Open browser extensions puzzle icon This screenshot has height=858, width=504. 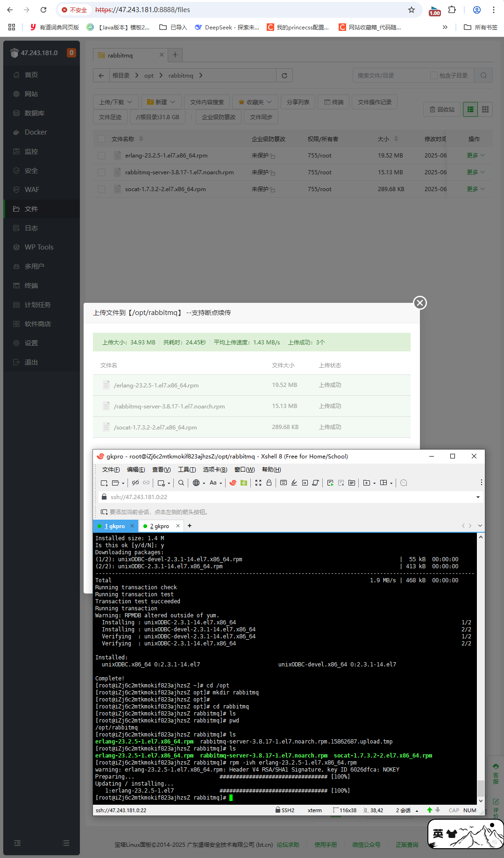[452, 10]
